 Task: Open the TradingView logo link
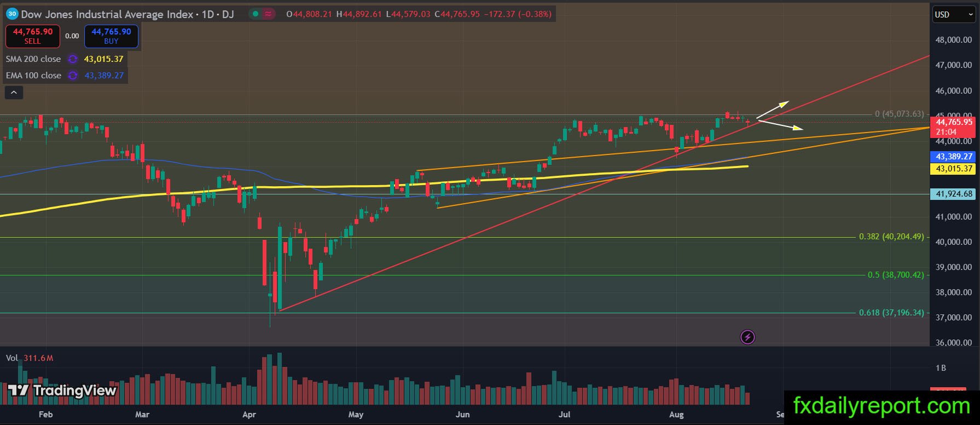tap(62, 390)
